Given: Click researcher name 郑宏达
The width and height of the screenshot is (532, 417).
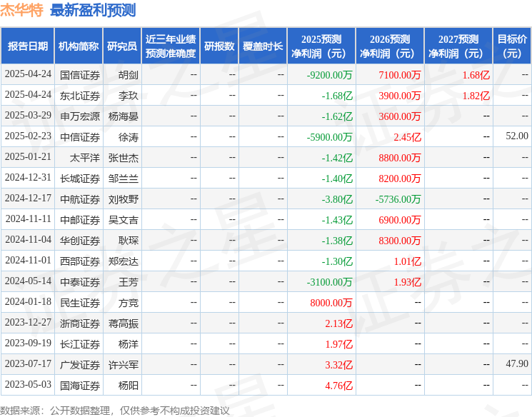Looking at the screenshot, I should pyautogui.click(x=123, y=261).
